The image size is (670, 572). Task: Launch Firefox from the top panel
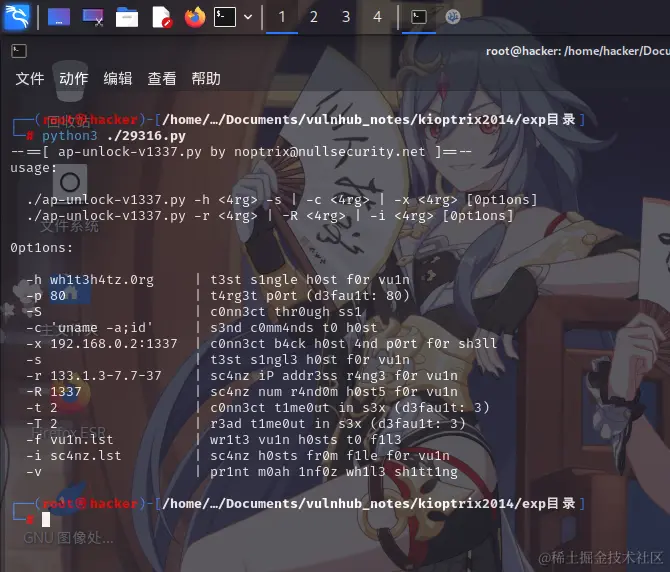pos(195,17)
